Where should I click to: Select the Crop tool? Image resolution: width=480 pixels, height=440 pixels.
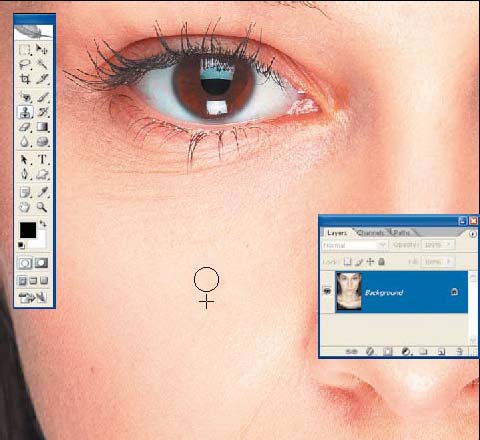point(25,79)
